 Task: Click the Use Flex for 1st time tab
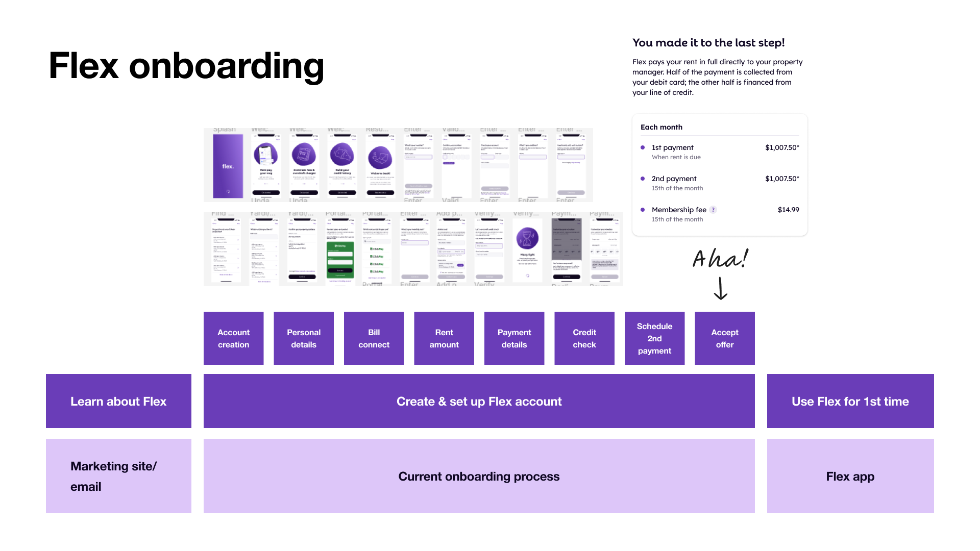[x=850, y=401]
